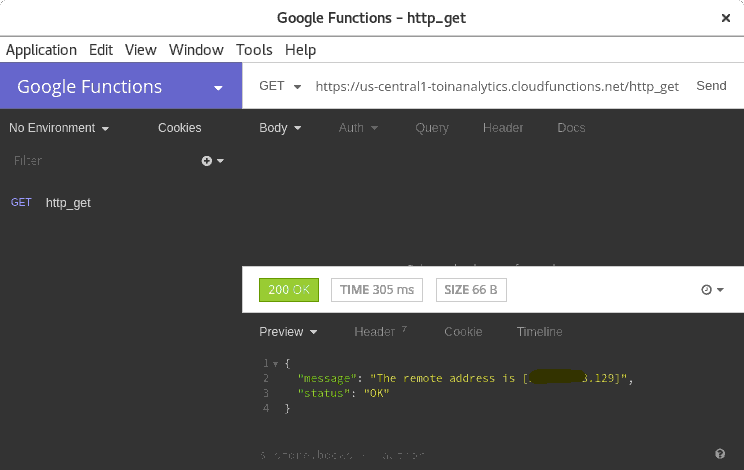
Task: Open the Window menu
Action: [x=196, y=50]
